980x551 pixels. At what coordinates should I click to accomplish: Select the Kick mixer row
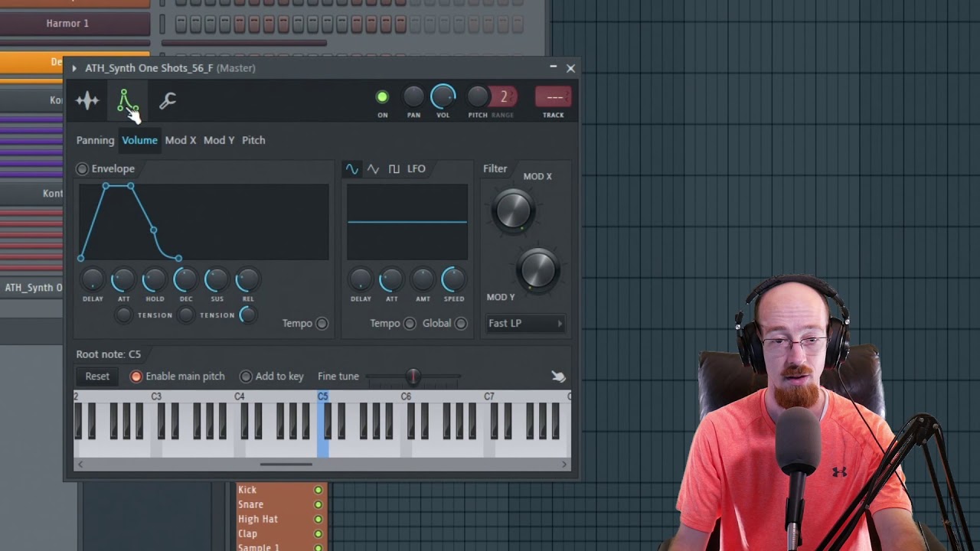pyautogui.click(x=281, y=490)
